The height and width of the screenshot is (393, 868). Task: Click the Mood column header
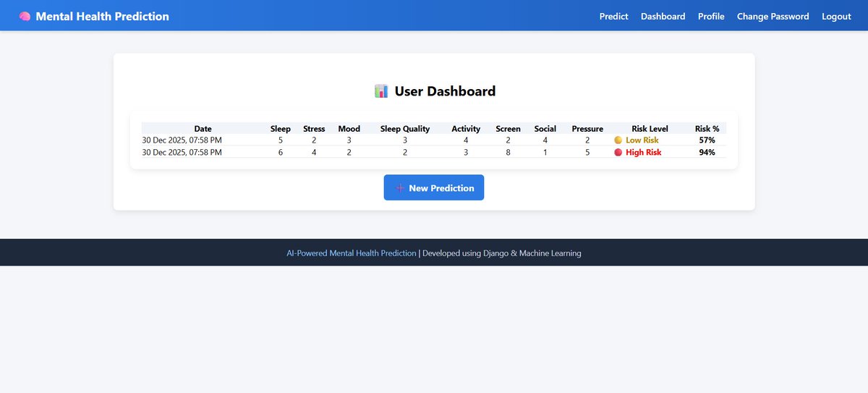(349, 129)
